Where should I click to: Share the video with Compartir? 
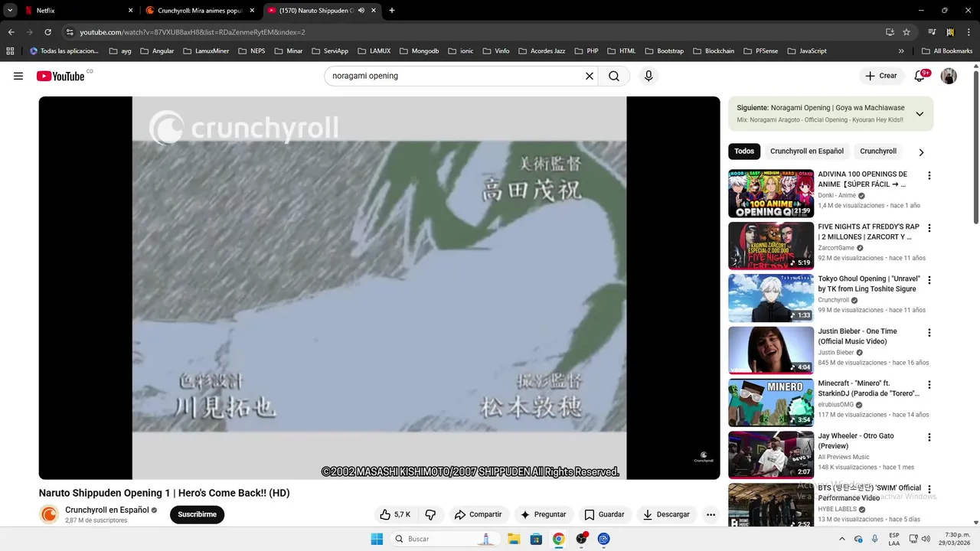point(478,514)
